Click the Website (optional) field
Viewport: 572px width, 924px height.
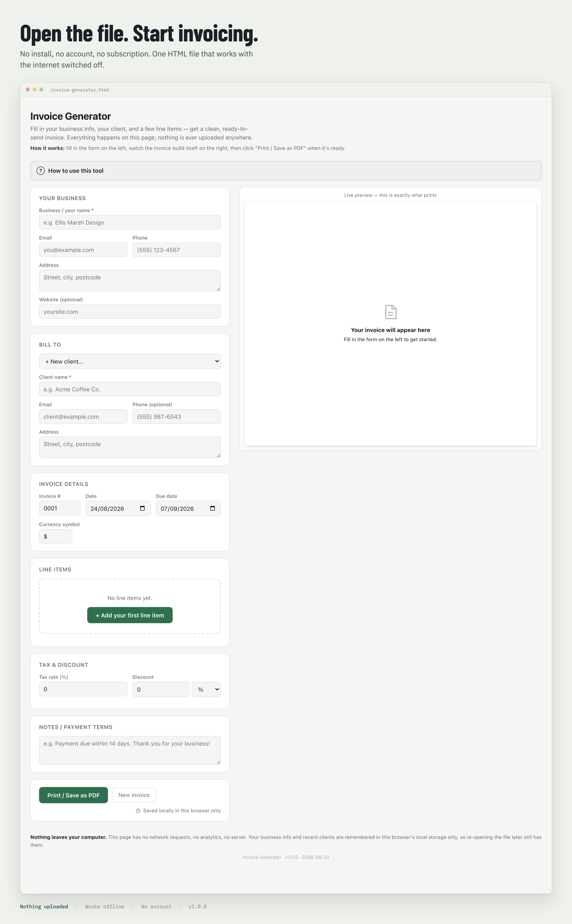(130, 312)
